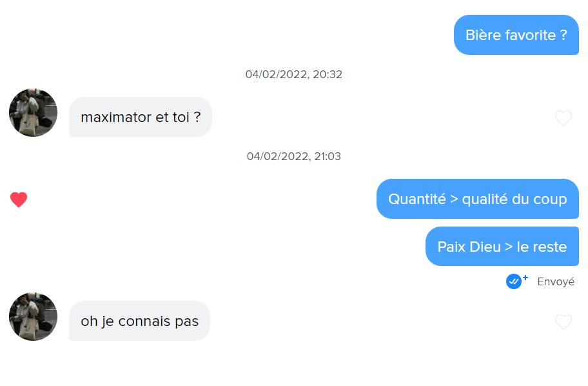Remove the red heart reaction
Image resolution: width=588 pixels, height=386 pixels.
tap(19, 200)
